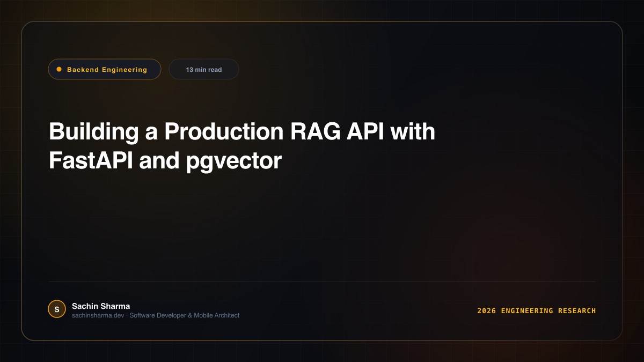Open the Backend Engineering category badge
The width and height of the screenshot is (644, 362).
105,69
